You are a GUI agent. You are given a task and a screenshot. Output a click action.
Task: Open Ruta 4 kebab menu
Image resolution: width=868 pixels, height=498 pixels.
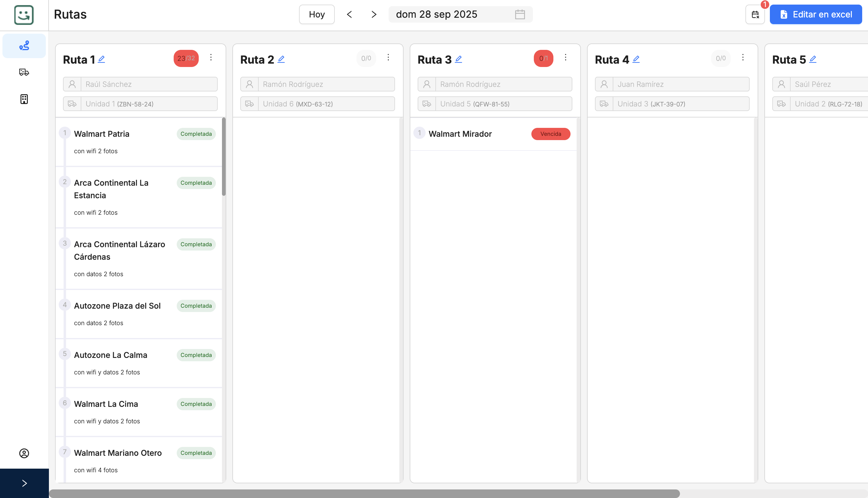[743, 58]
